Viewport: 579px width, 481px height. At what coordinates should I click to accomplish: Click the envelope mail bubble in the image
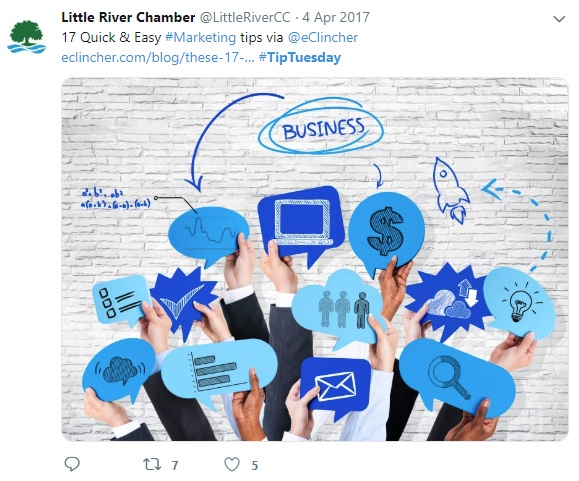335,386
